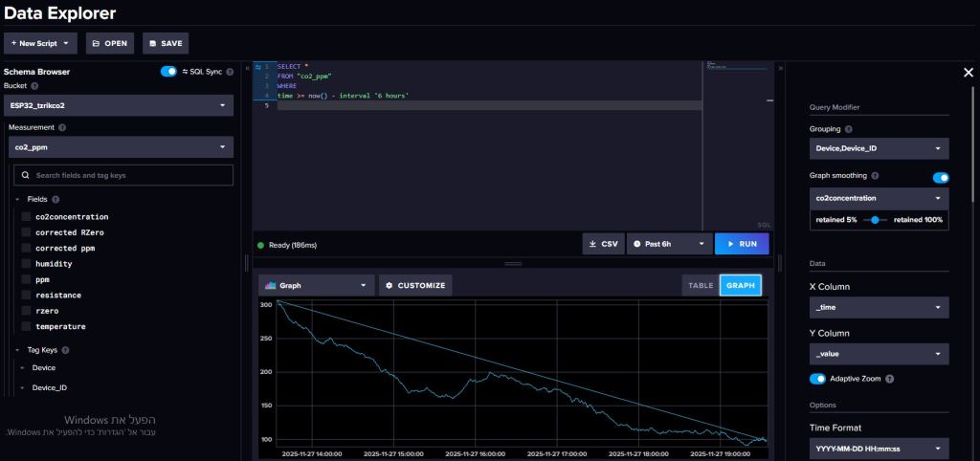Disable the Adaptive Zoom toggle
This screenshot has width=980, height=461.
(x=817, y=379)
